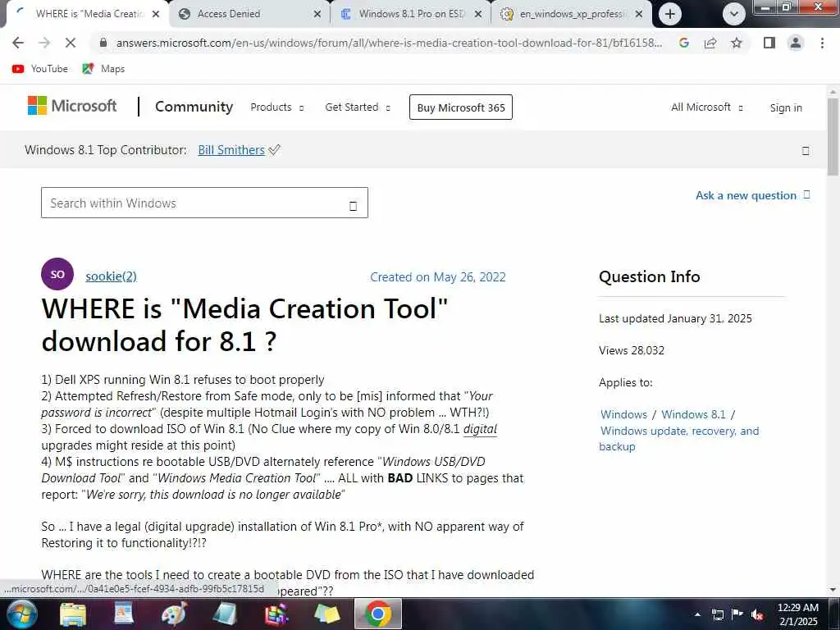Open the Chrome three-dot menu

(822, 43)
